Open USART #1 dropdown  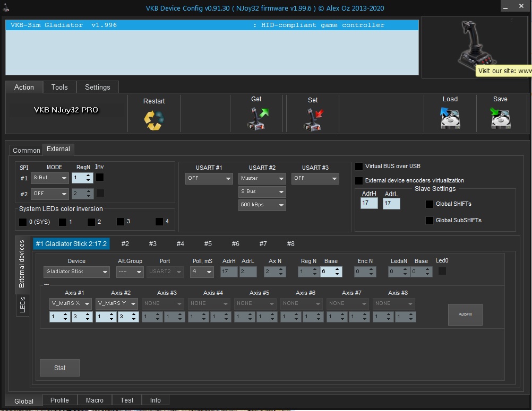209,178
